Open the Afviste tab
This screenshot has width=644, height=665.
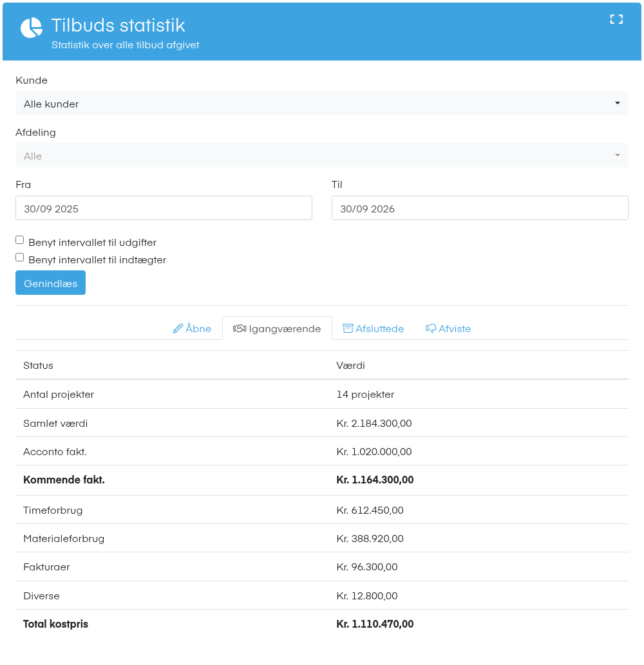[448, 328]
